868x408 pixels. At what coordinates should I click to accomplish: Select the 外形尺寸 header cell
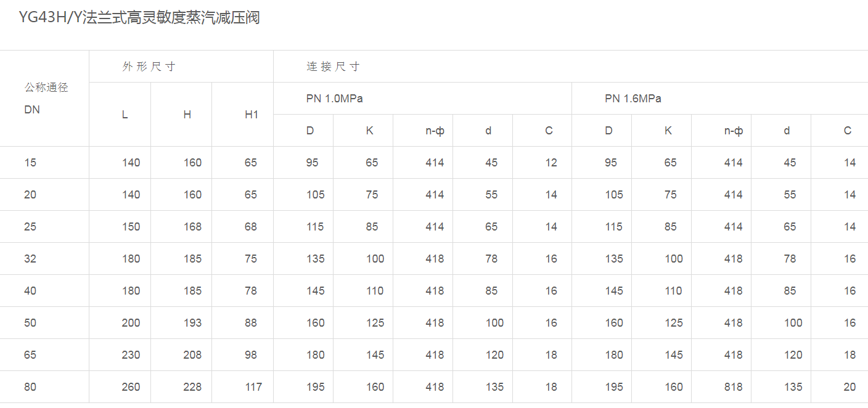(149, 67)
